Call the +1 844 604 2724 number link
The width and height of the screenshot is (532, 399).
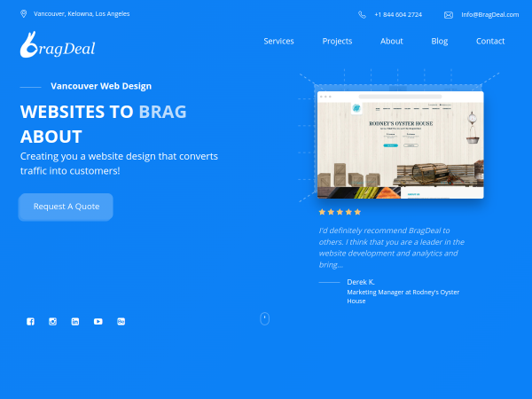coord(398,14)
